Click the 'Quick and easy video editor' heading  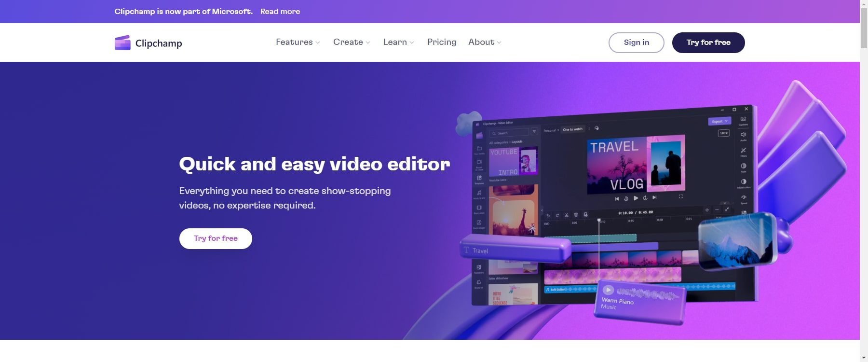(x=314, y=164)
